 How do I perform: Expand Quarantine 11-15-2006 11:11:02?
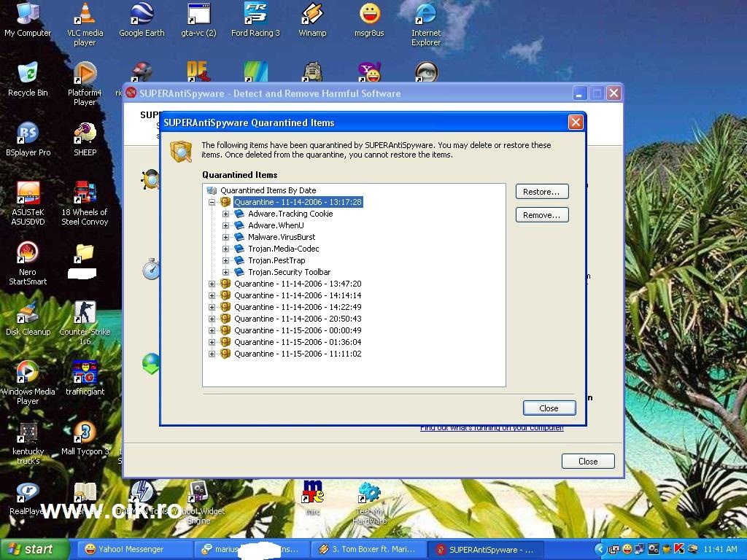click(x=212, y=354)
